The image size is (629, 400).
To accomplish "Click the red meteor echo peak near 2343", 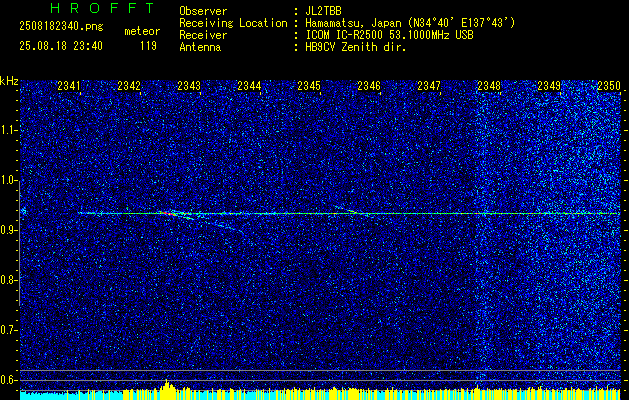I will tap(169, 214).
